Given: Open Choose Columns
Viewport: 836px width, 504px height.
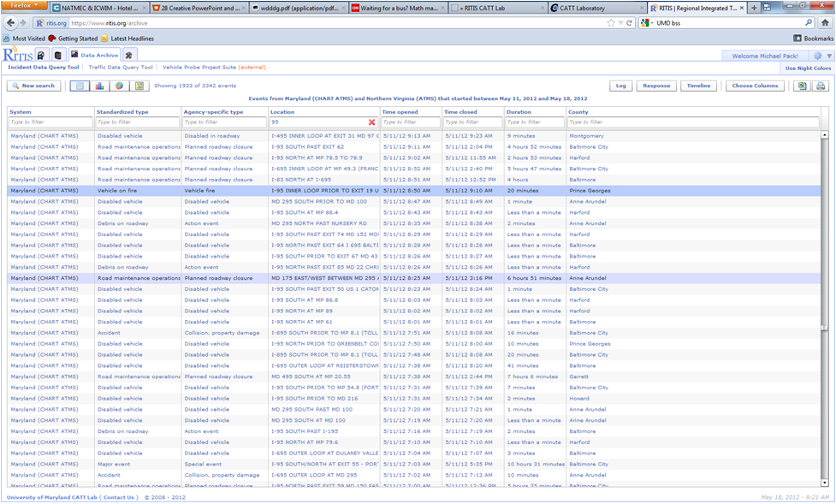Looking at the screenshot, I should point(755,86).
